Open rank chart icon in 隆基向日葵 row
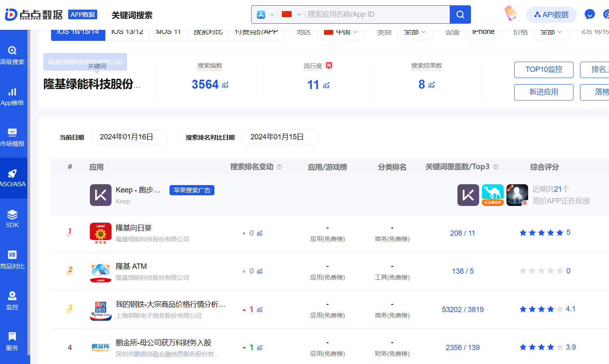Image resolution: width=609 pixels, height=364 pixels. 260,233
